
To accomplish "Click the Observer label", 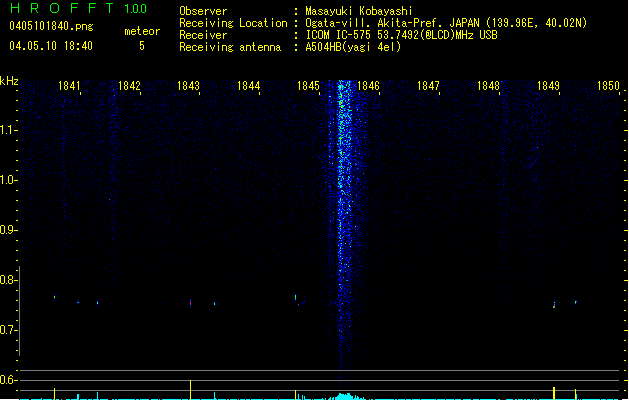I will 203,11.
